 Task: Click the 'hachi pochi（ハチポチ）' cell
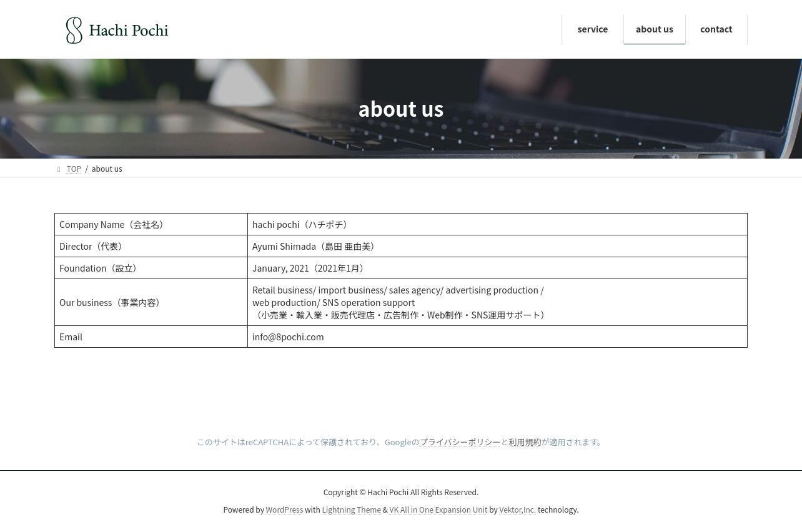497,224
